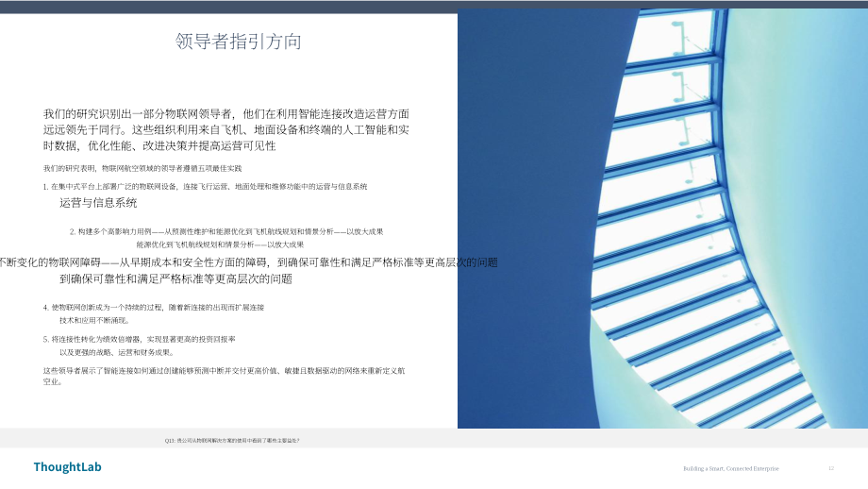
Task: Click the overflowing line 不断变化的物联网障碍
Action: 248,262
